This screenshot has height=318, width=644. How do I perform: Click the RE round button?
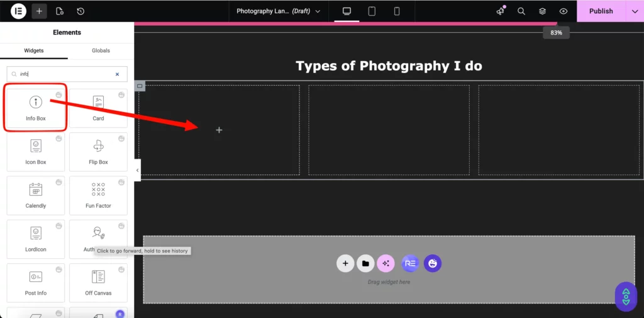click(410, 263)
